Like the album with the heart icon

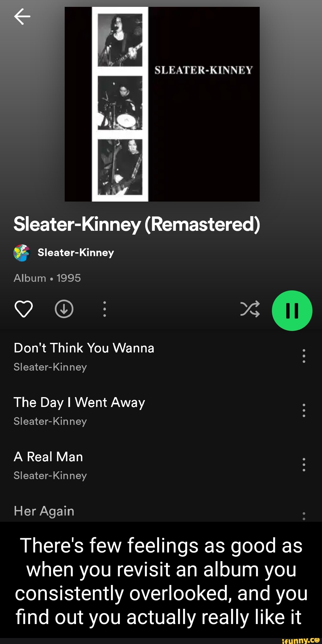coord(24,309)
